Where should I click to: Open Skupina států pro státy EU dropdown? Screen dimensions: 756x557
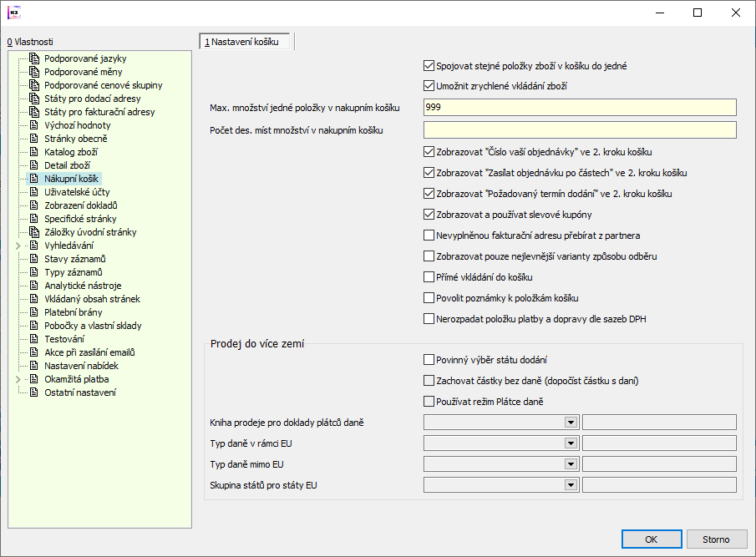[x=571, y=485]
